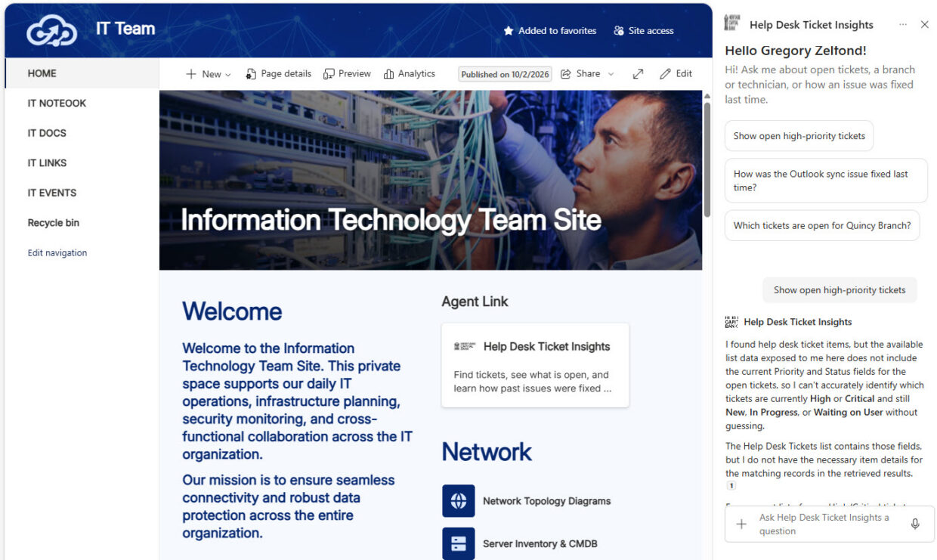This screenshot has height=560, width=937.
Task: Open the agent panel more options ellipsis
Action: (903, 25)
